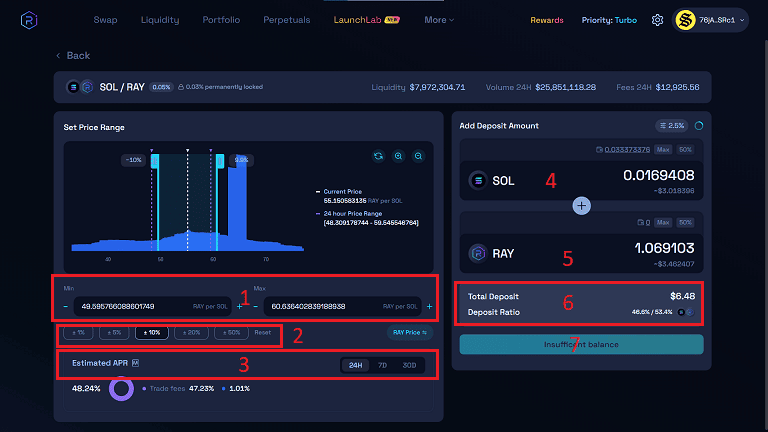Expand the More menu

pyautogui.click(x=439, y=20)
